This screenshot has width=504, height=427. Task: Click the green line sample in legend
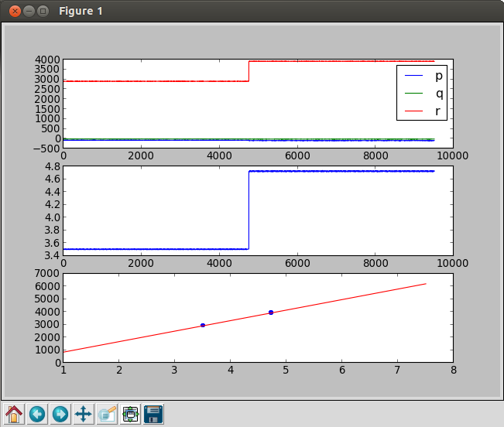(x=413, y=93)
